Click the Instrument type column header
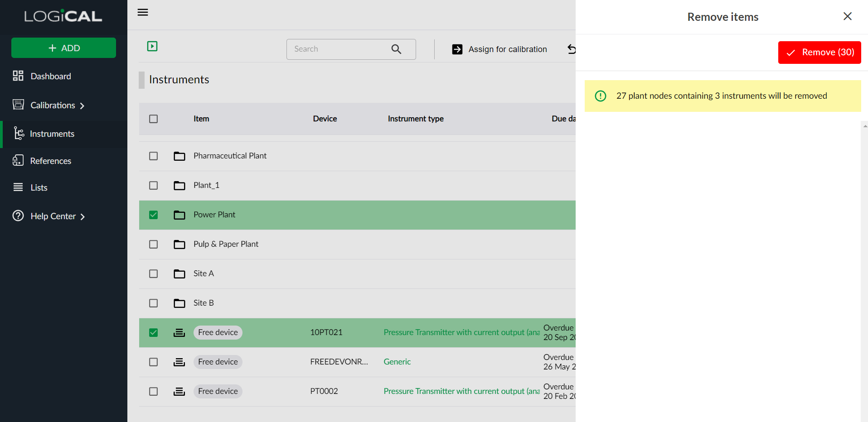The image size is (868, 422). (x=416, y=119)
